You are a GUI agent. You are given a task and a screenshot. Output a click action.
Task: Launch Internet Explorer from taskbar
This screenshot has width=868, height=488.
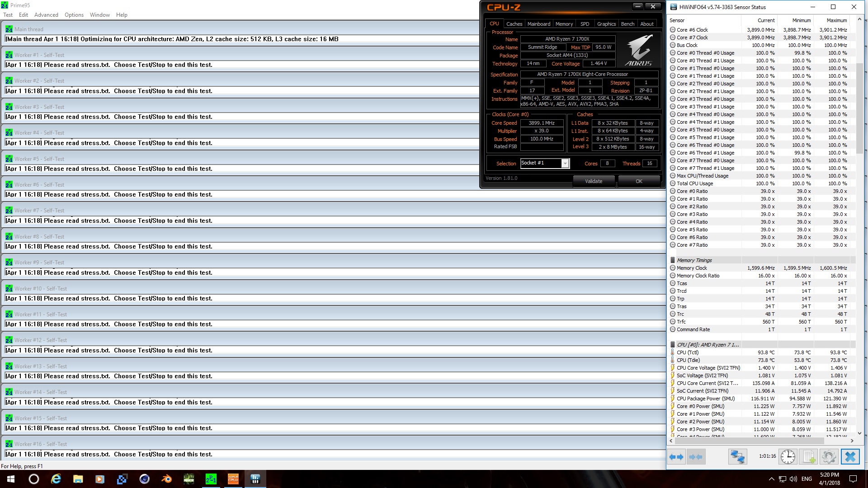coord(56,479)
